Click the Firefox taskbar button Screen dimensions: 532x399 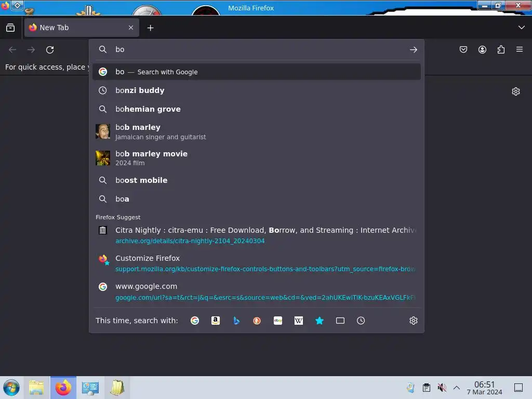(63, 388)
